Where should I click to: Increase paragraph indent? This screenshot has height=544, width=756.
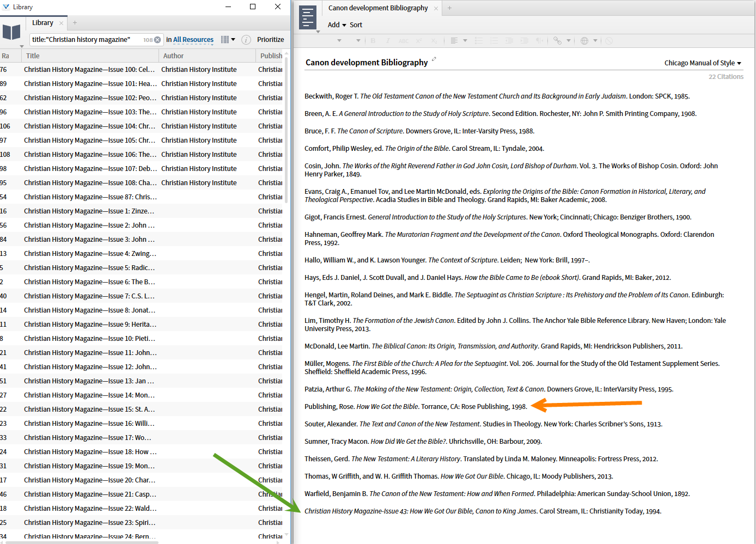tap(525, 41)
